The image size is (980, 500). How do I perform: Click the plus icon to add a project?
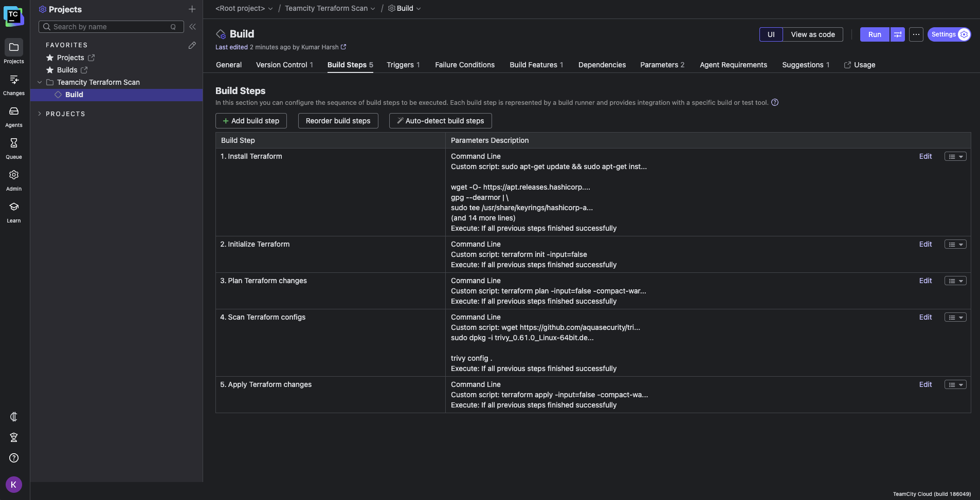pos(192,9)
